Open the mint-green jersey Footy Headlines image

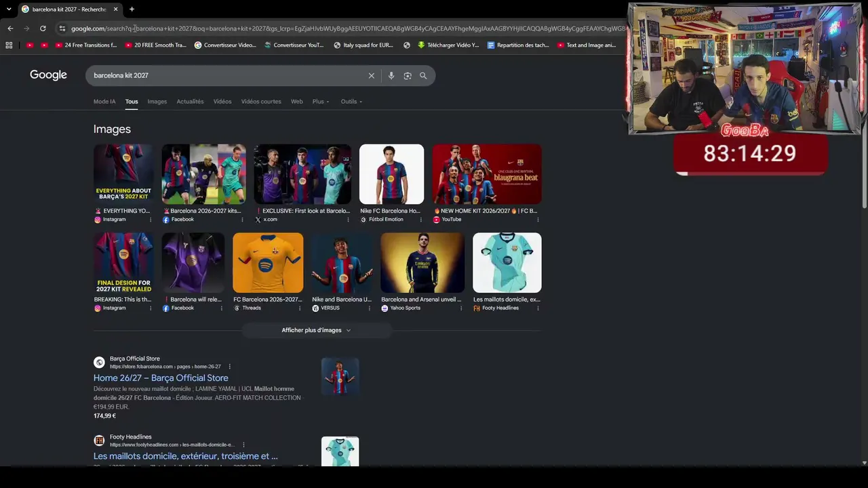click(x=507, y=263)
